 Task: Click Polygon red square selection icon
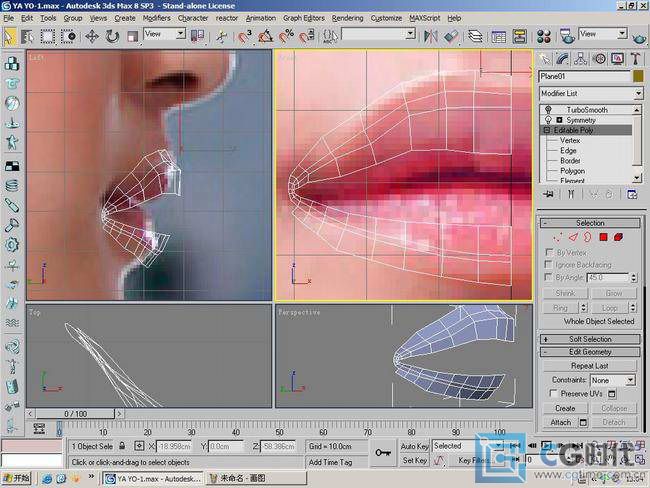coord(603,237)
